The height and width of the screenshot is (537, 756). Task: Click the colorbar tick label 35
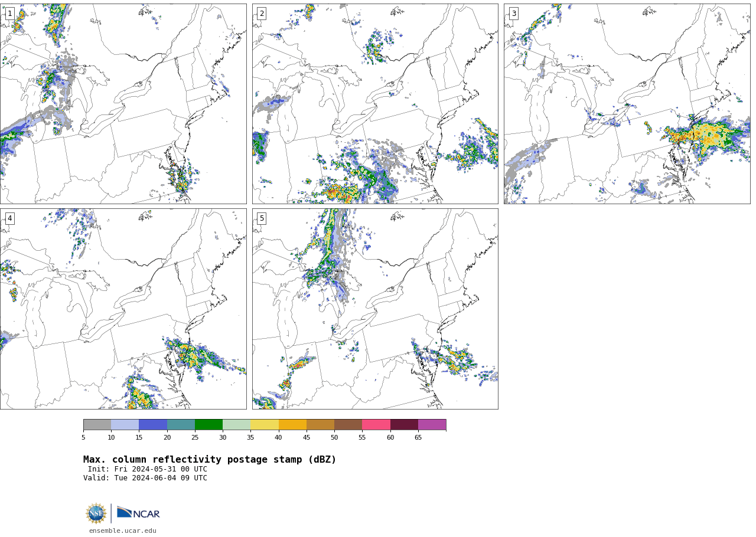[250, 437]
